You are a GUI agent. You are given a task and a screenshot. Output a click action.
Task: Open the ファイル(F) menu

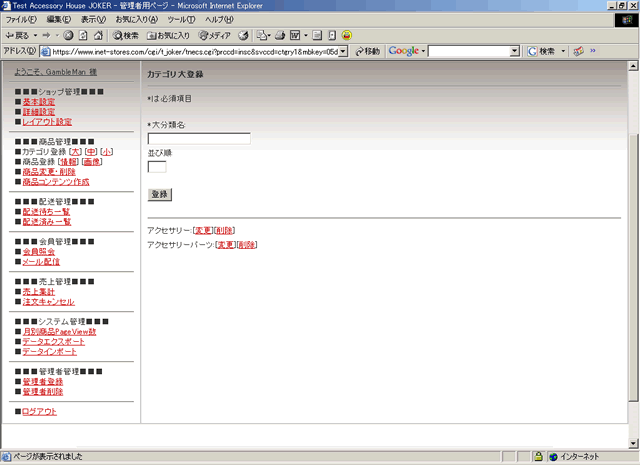tap(21, 20)
